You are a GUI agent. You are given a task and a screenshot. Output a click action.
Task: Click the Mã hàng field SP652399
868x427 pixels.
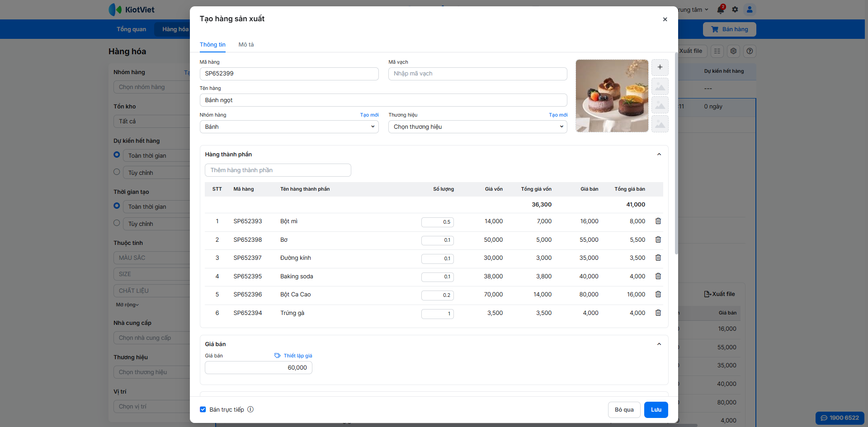(x=289, y=74)
